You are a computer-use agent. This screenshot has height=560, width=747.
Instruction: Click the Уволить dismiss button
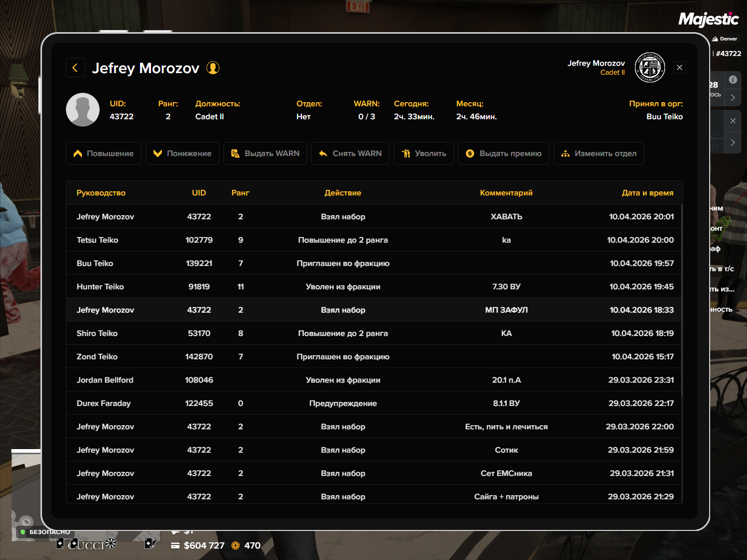[424, 153]
